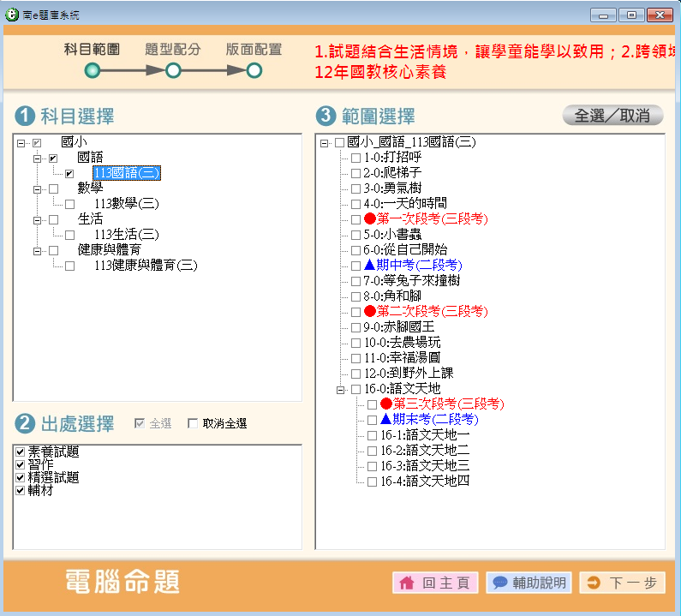
Task: Select the 16-2:語文天地二 row
Action: point(425,450)
